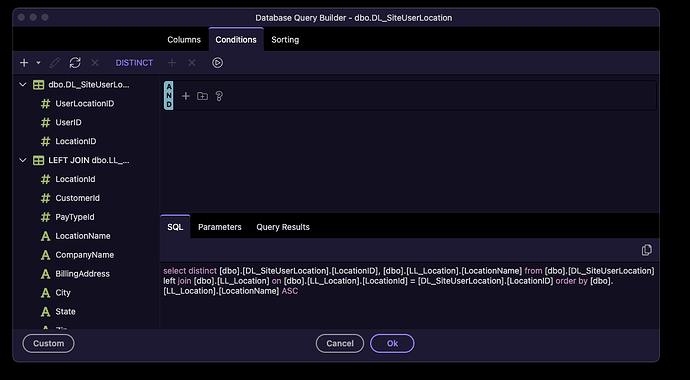
Task: Open the Parameters tab
Action: point(220,227)
